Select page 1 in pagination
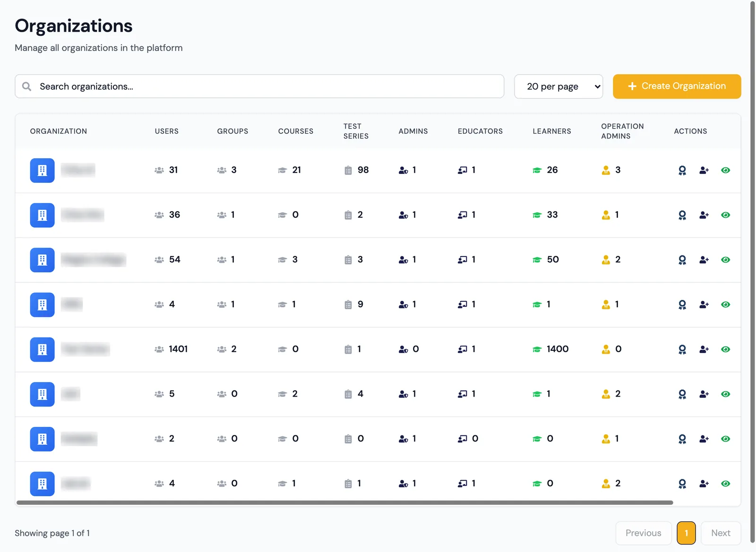 tap(686, 533)
